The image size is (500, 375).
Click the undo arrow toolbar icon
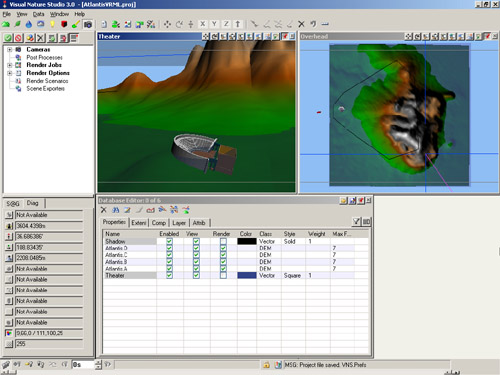click(313, 24)
